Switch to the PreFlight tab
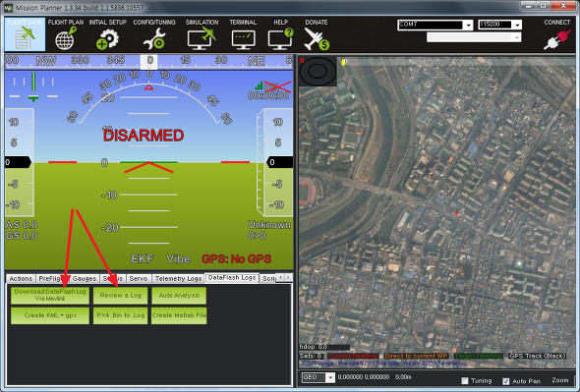The width and height of the screenshot is (580, 392). point(52,278)
